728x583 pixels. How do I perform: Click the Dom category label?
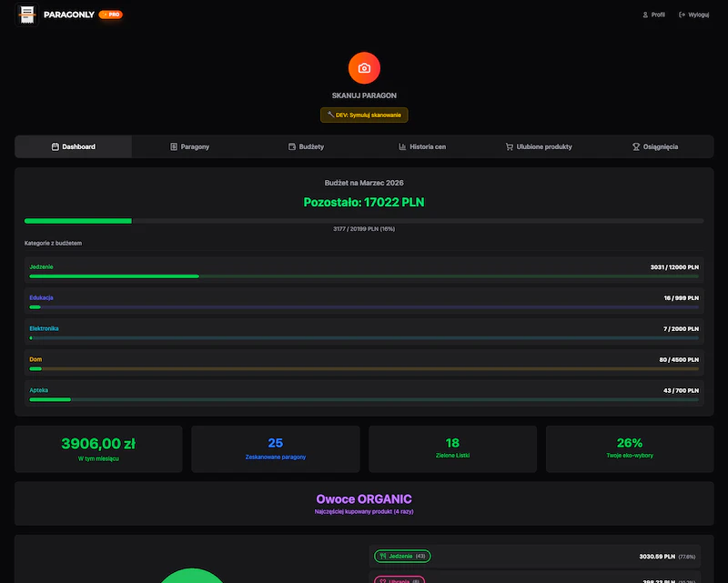point(35,359)
